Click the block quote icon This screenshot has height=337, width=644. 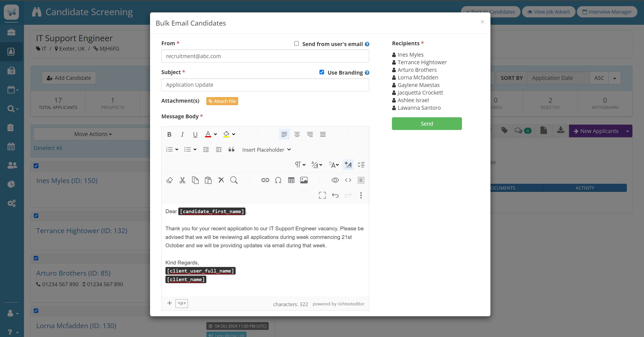231,150
